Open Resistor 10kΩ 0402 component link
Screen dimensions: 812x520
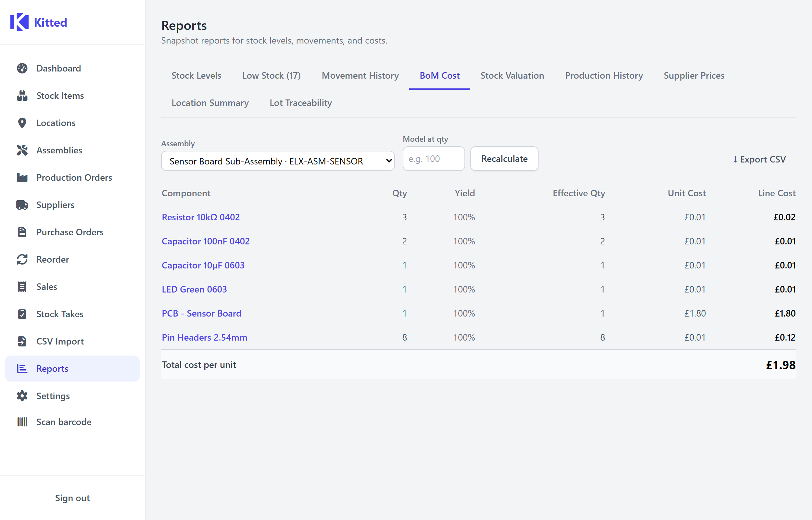(x=201, y=217)
